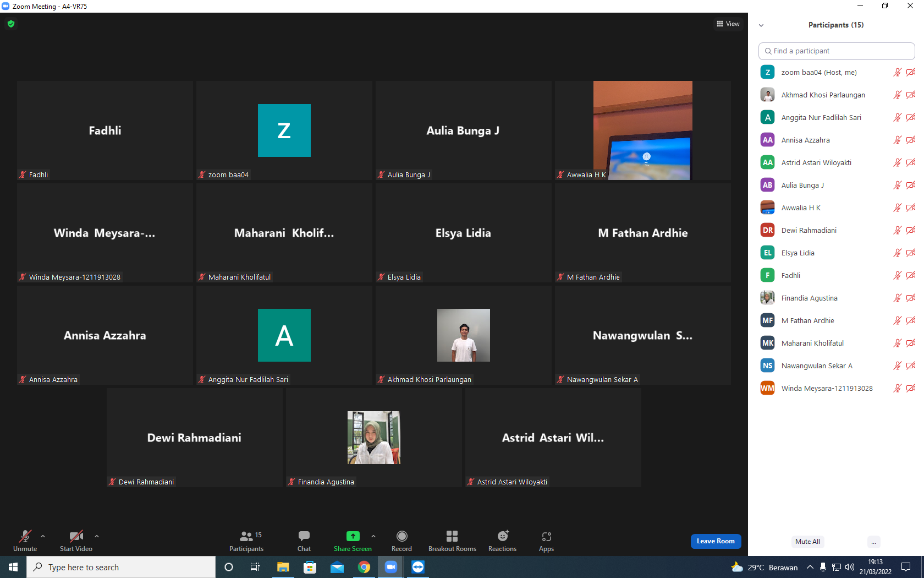
Task: Start your video camera
Action: [x=76, y=541]
